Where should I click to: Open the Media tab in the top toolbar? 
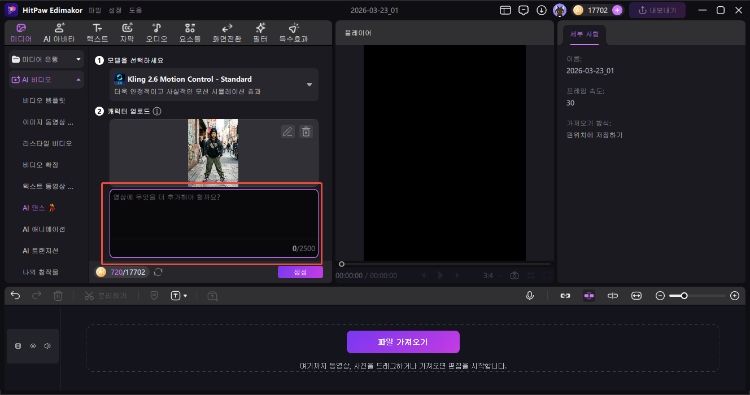click(21, 33)
